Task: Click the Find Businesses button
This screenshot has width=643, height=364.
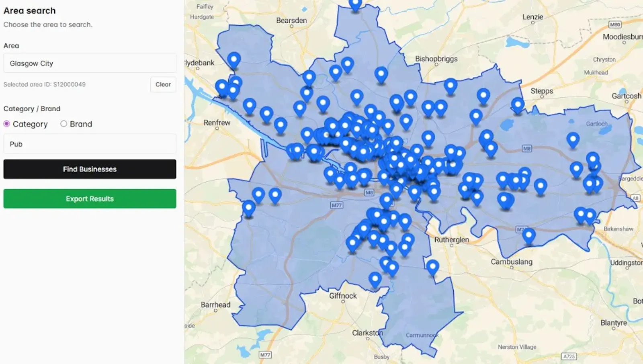Action: [90, 169]
